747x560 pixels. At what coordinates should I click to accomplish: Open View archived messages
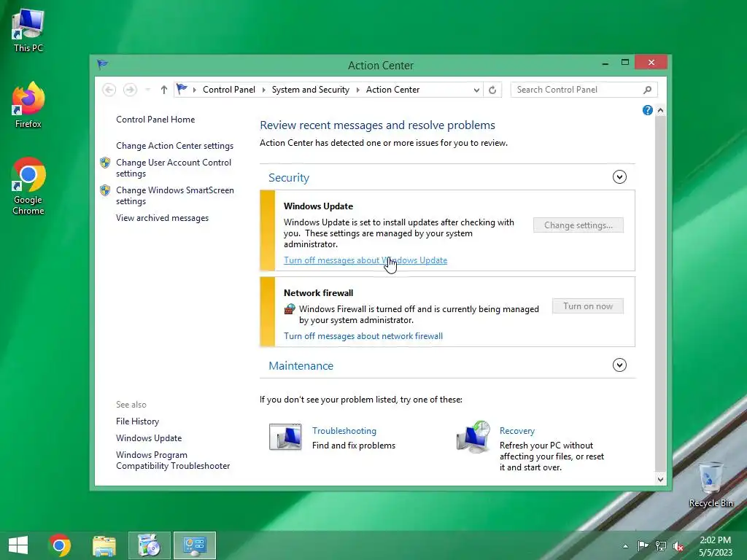[162, 218]
